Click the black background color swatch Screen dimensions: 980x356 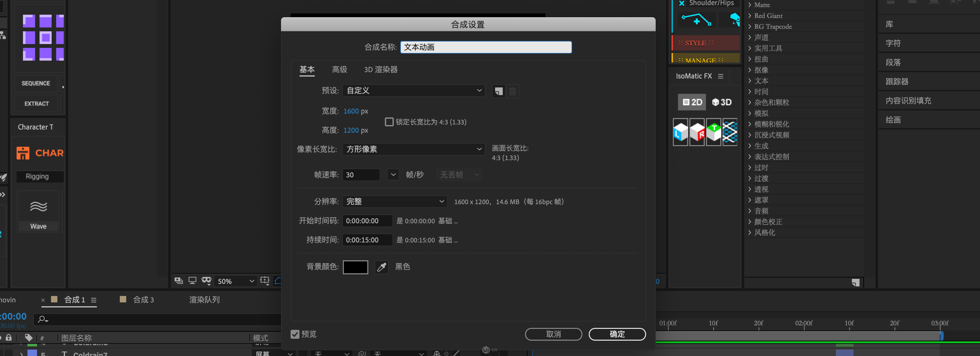pyautogui.click(x=355, y=267)
